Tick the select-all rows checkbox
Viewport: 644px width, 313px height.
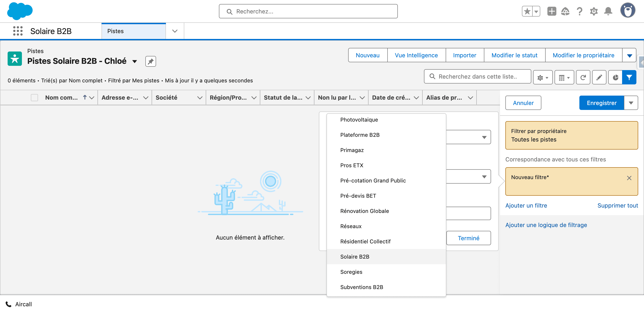(34, 97)
